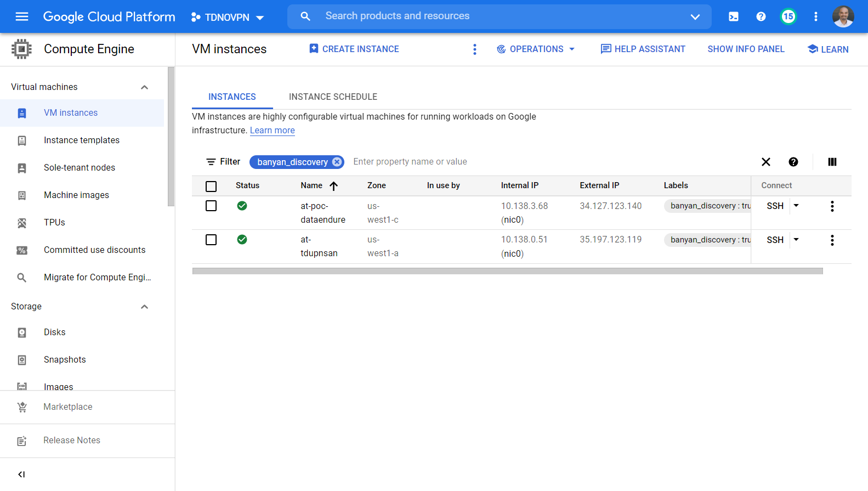Viewport: 868px width, 491px height.
Task: Activate Cloud Shell from the top bar
Action: tap(733, 16)
